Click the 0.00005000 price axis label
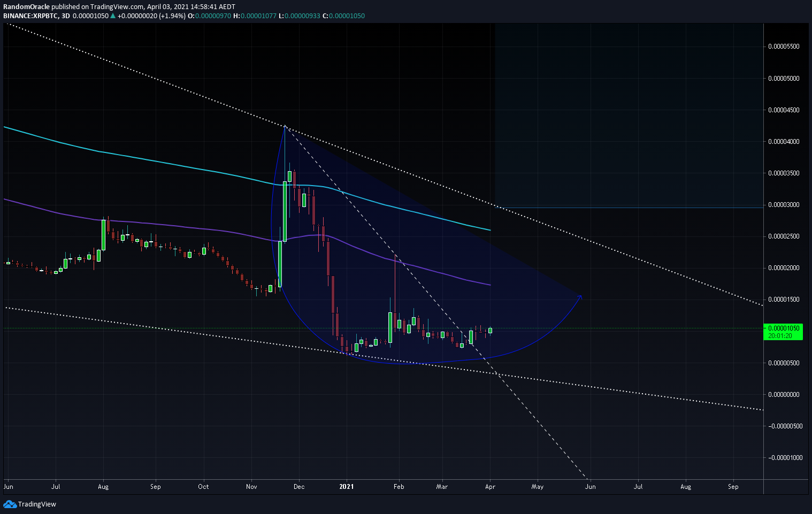This screenshot has height=514, width=812. click(x=784, y=78)
